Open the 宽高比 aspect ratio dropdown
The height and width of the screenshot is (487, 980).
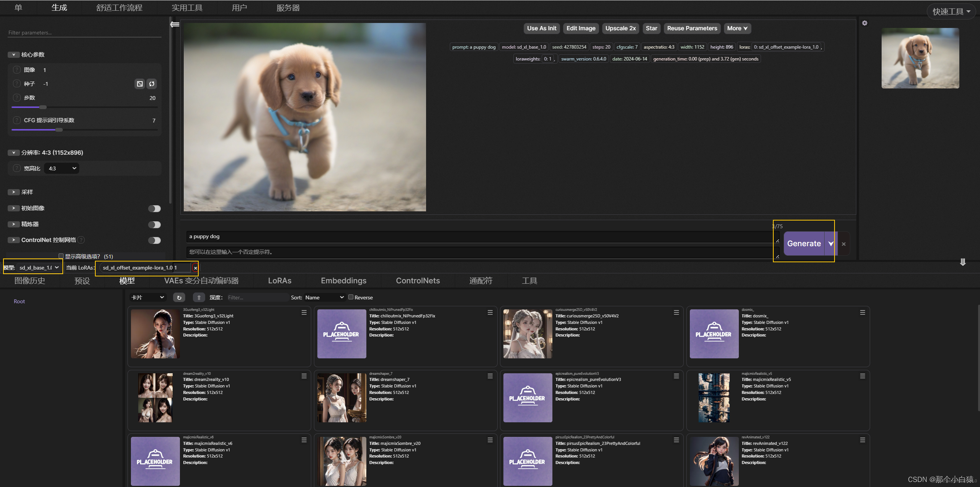click(62, 168)
